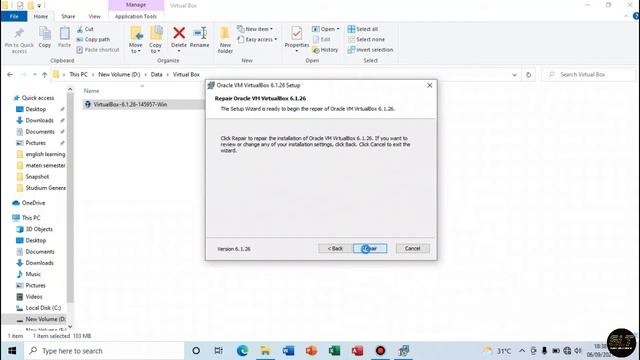Open Microsoft Edge from the taskbar
This screenshot has height=360, width=640.
pos(242,351)
